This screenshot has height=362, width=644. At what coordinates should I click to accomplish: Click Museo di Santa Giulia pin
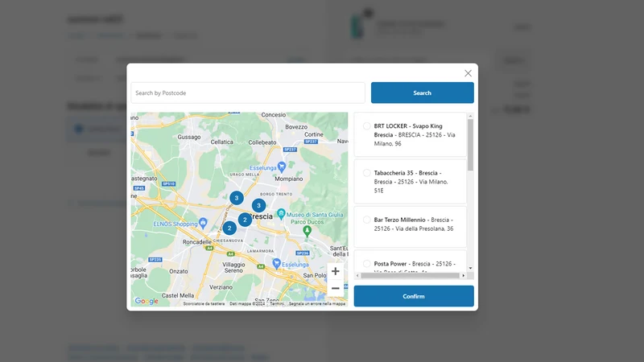click(x=281, y=213)
